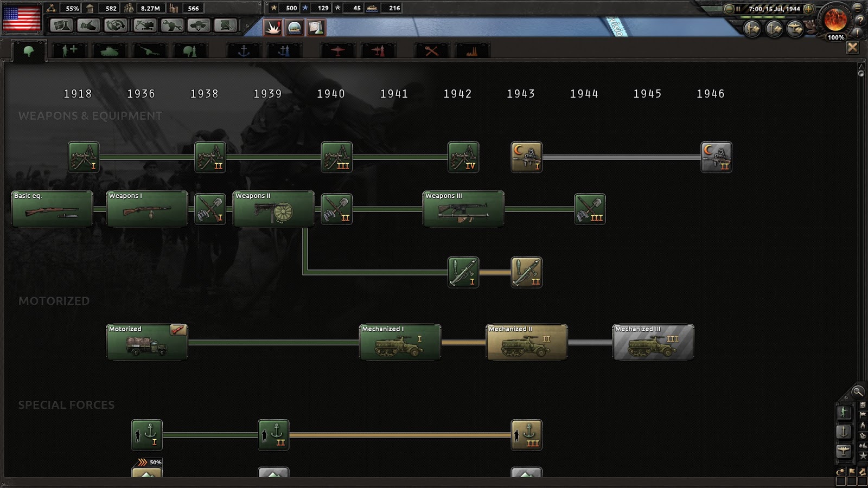Open the Infantry research tab
The height and width of the screenshot is (488, 868).
tap(28, 51)
